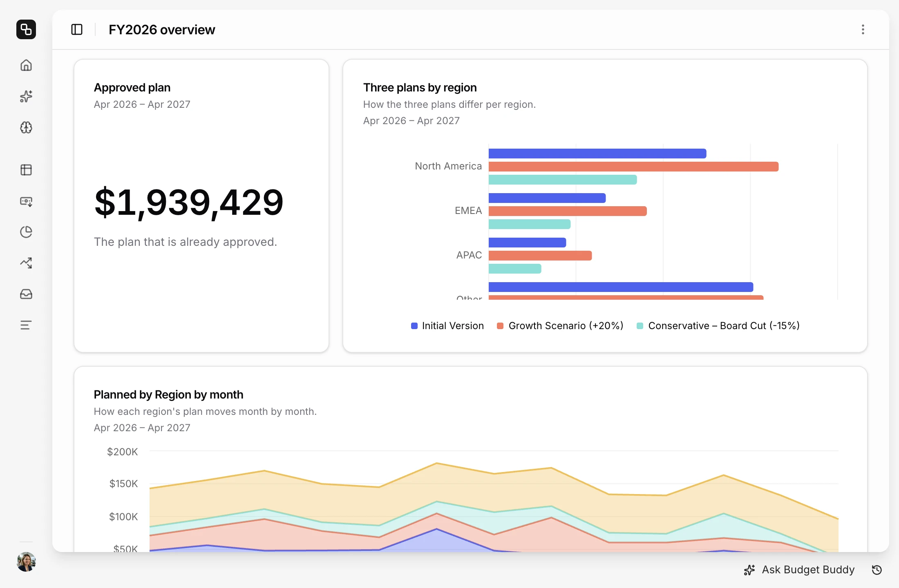The width and height of the screenshot is (899, 588).
Task: Click the $1,939,429 approved plan value
Action: [x=189, y=203]
